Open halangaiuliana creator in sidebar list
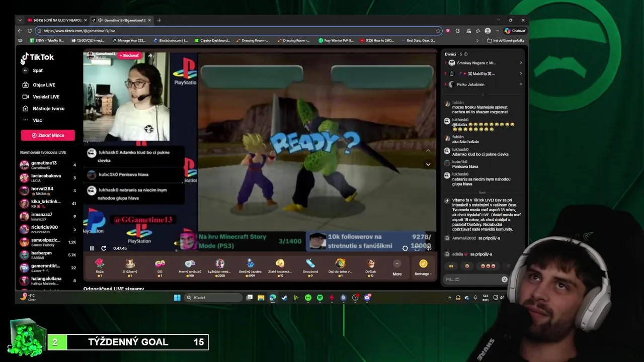The width and height of the screenshot is (644, 362). click(x=48, y=281)
